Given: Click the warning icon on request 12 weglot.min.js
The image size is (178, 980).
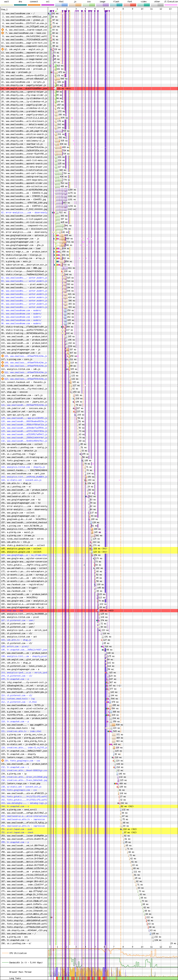Looking at the screenshot, I should pos(3,49).
